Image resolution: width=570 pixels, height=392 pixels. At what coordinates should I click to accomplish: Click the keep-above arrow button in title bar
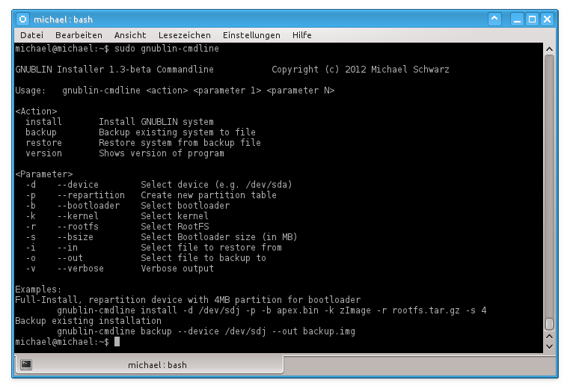[494, 19]
